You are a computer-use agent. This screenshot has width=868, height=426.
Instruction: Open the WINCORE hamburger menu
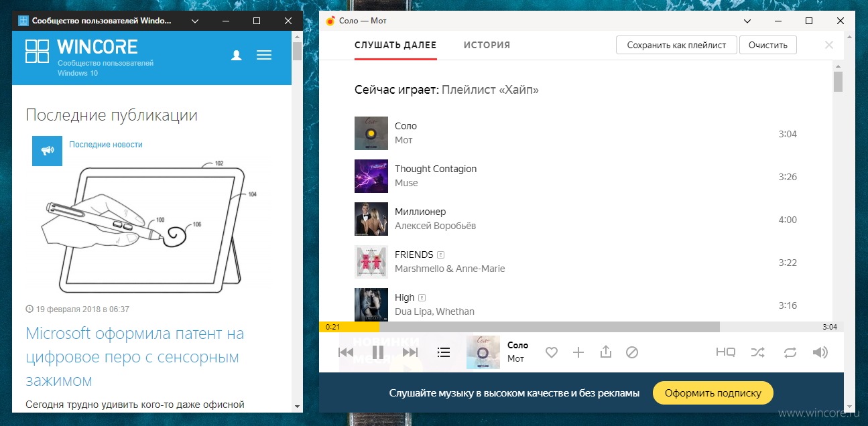[264, 55]
